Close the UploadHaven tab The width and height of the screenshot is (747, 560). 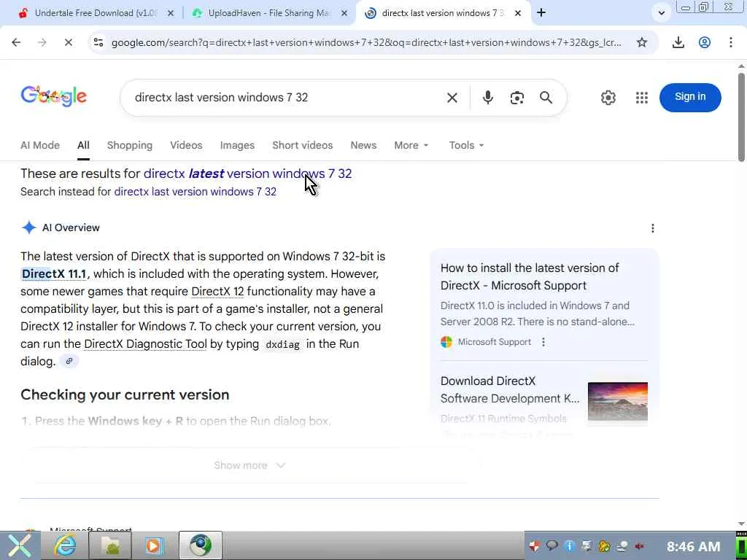pyautogui.click(x=344, y=13)
